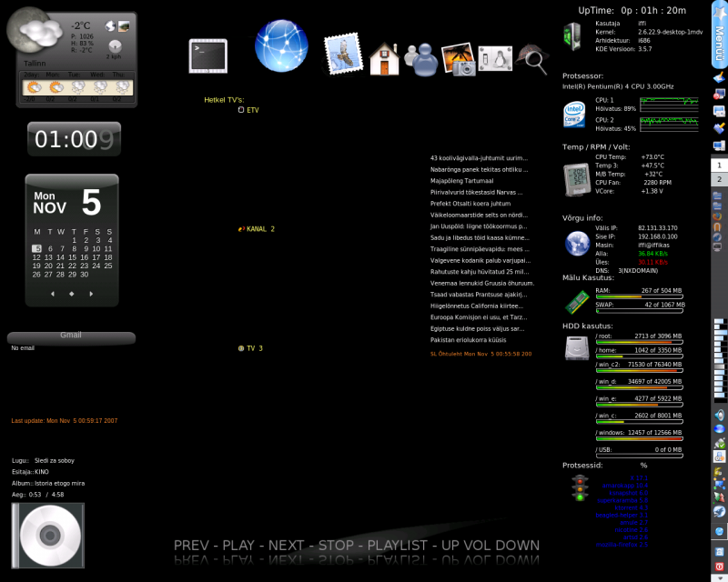Select day 18 in the calendar widget

pos(108,257)
